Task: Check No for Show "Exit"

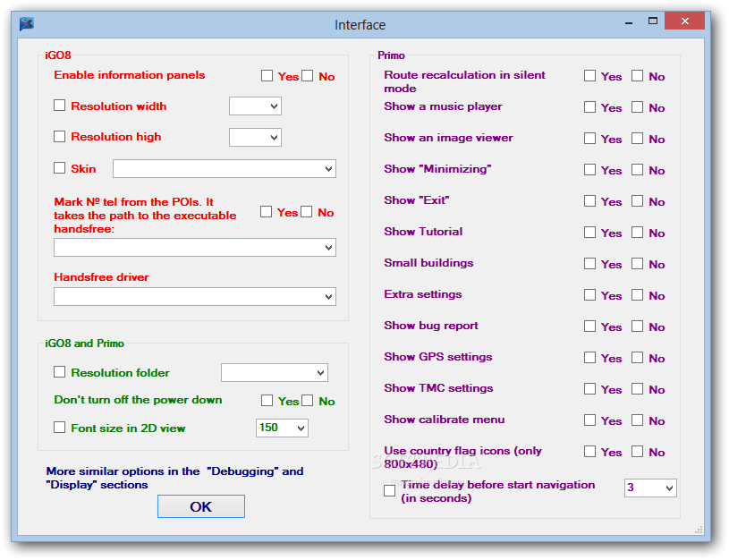Action: [638, 201]
